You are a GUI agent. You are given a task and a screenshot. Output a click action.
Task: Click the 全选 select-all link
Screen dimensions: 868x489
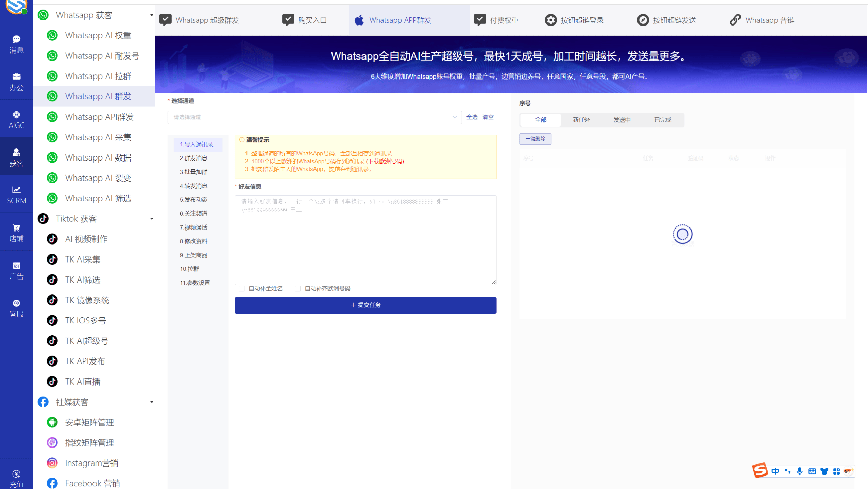coord(472,117)
